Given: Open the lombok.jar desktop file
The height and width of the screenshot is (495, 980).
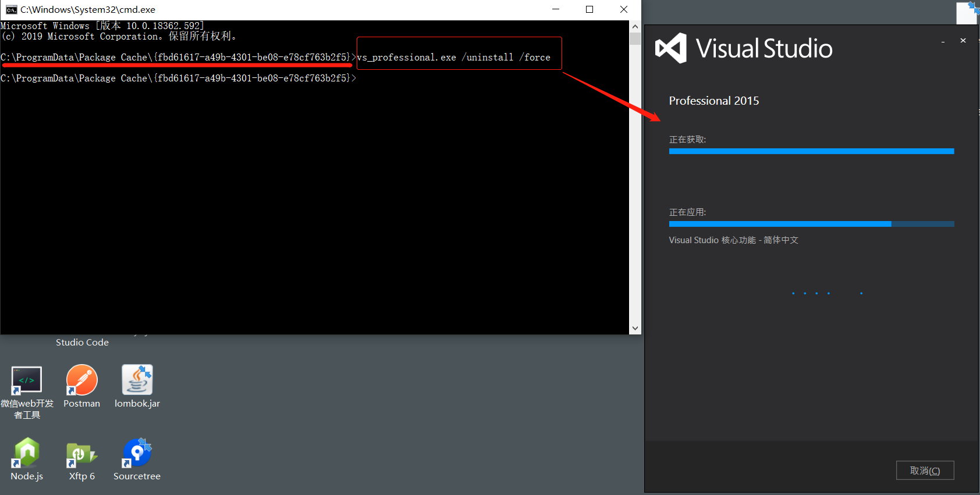Looking at the screenshot, I should pyautogui.click(x=137, y=386).
